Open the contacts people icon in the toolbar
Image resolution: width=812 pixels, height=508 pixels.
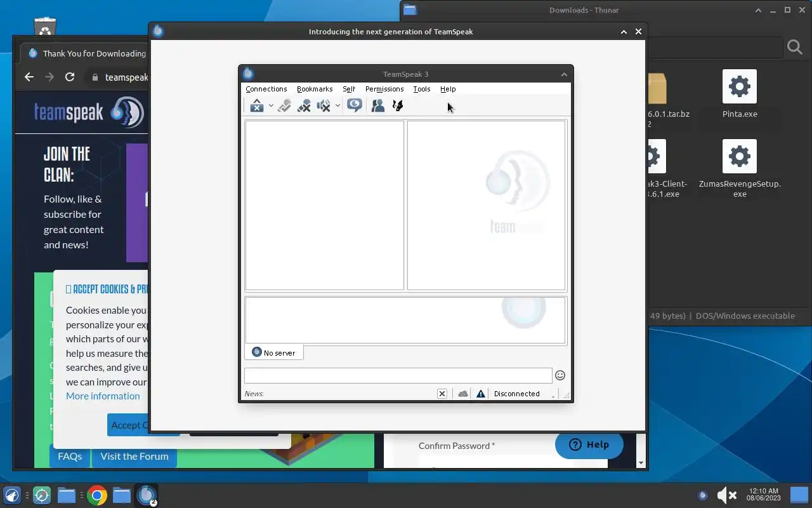tap(378, 106)
